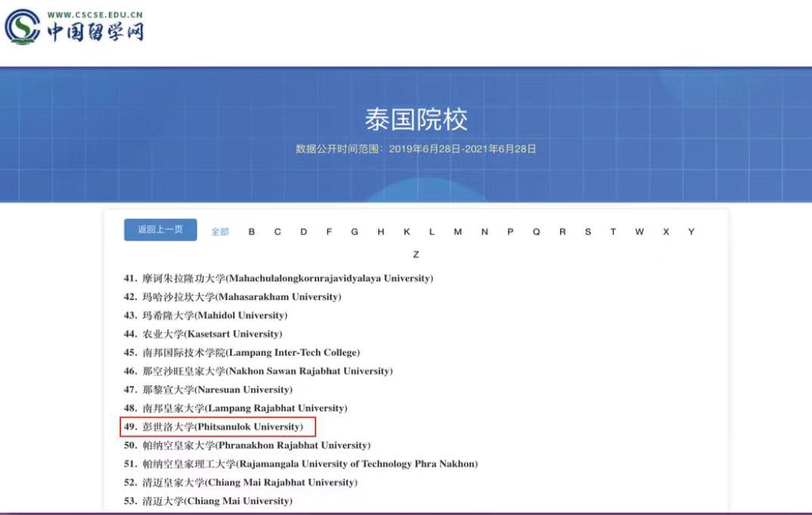
Task: Filter universities by letter S
Action: coord(588,232)
